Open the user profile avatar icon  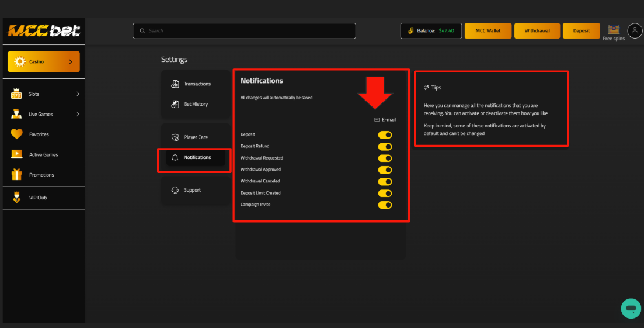pos(634,31)
